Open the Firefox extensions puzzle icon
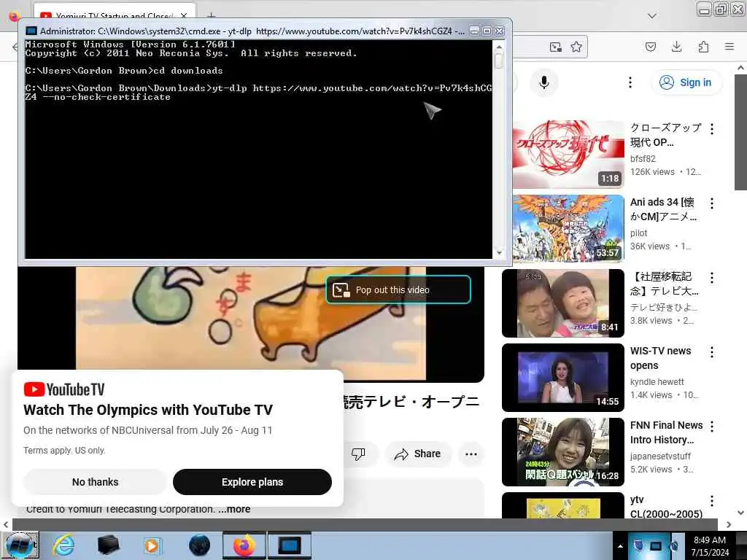Screen dimensions: 747x560 [x=703, y=47]
